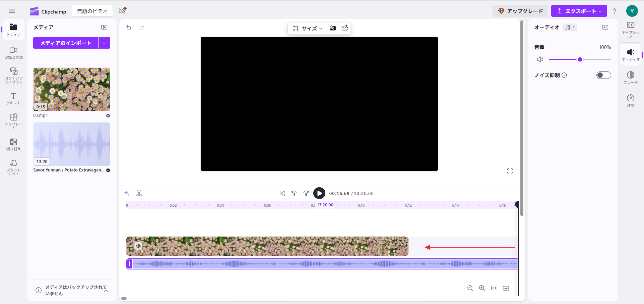Open the 記録と作成 sidebar tab

[14, 53]
